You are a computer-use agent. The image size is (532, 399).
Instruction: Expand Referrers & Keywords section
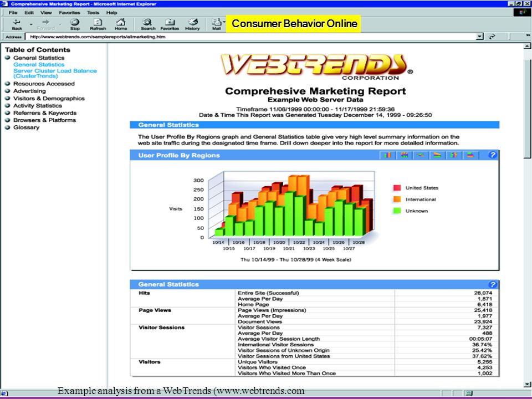coord(45,112)
